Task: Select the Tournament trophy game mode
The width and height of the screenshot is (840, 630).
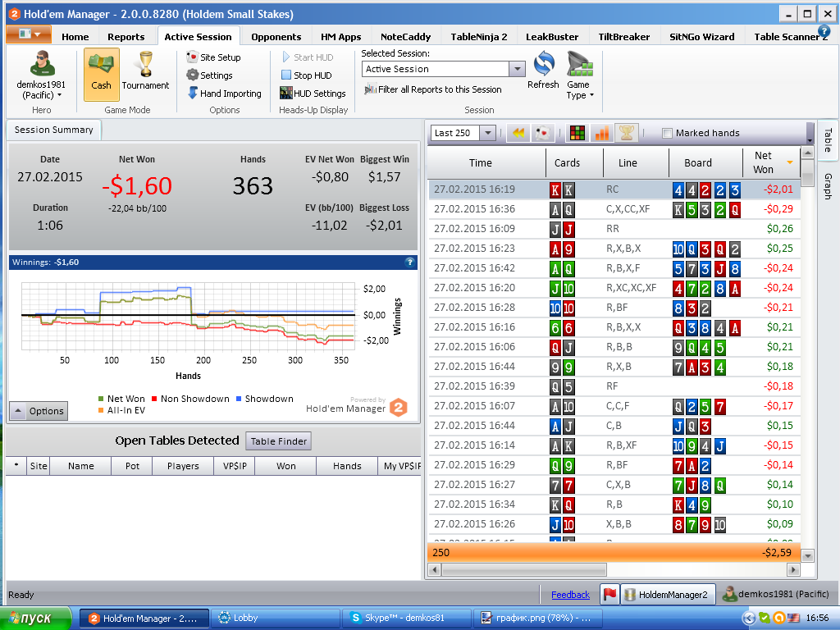Action: point(145,71)
